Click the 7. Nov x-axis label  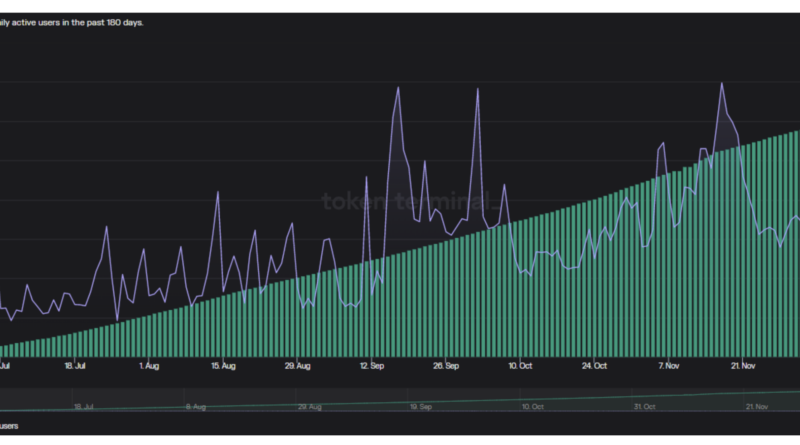[667, 366]
